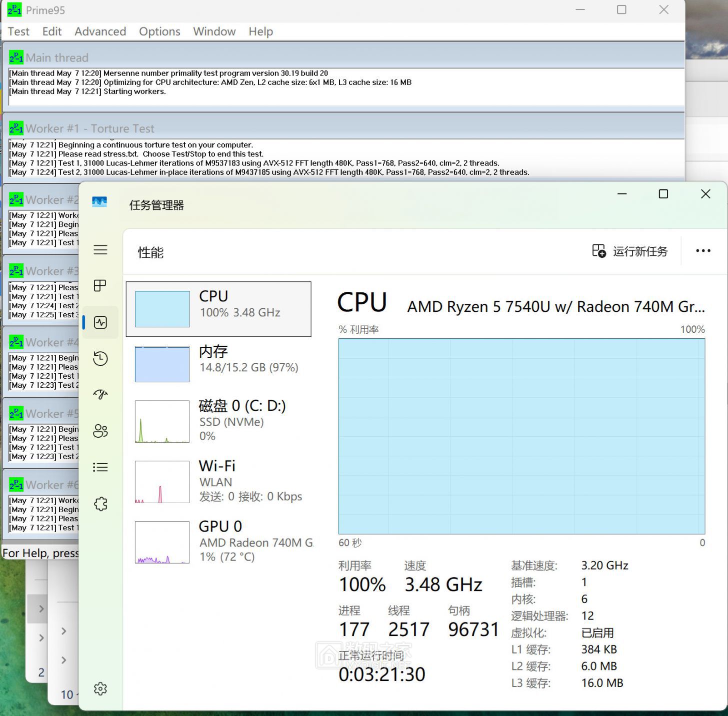Viewport: 728px width, 716px height.
Task: Click the run new task icon with plus
Action: [599, 251]
